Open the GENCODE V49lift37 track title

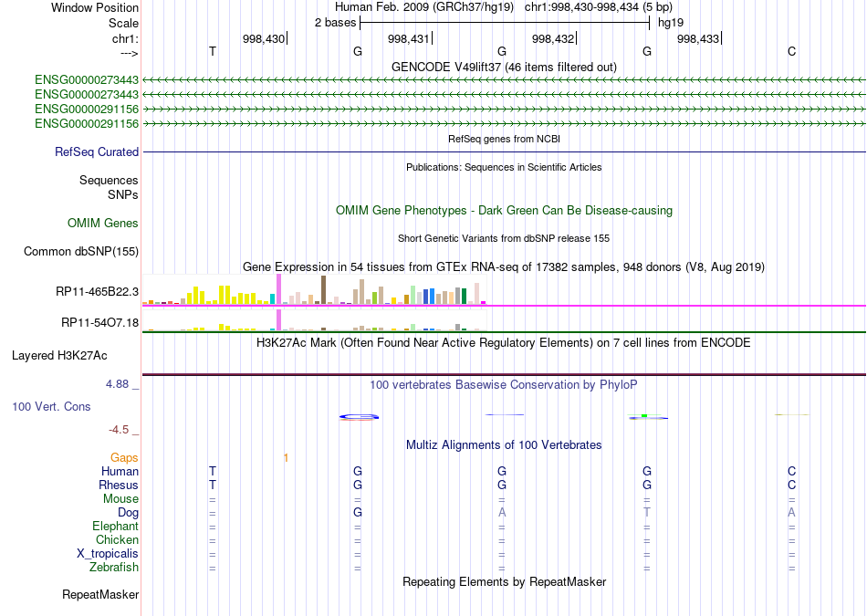504,67
